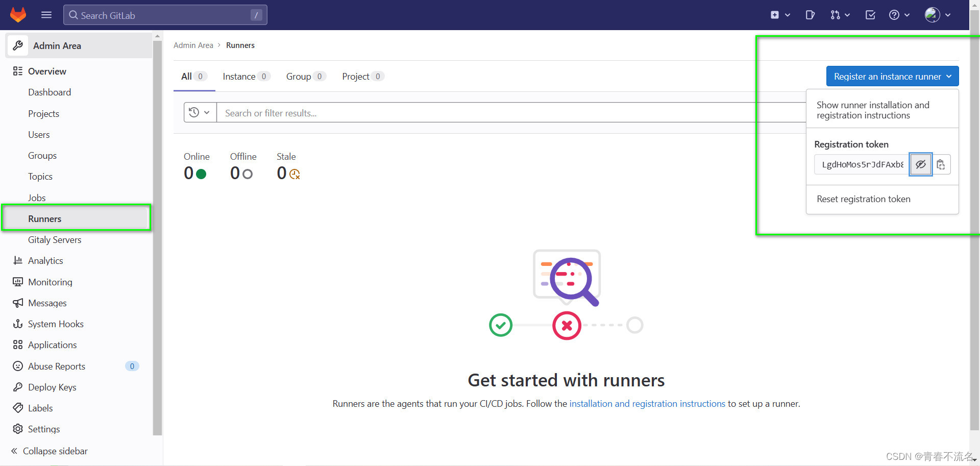Open the Analytics admin section
The width and height of the screenshot is (980, 466).
point(44,260)
